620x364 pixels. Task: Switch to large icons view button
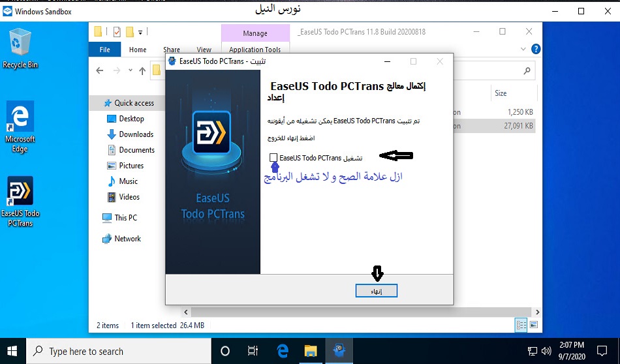533,325
